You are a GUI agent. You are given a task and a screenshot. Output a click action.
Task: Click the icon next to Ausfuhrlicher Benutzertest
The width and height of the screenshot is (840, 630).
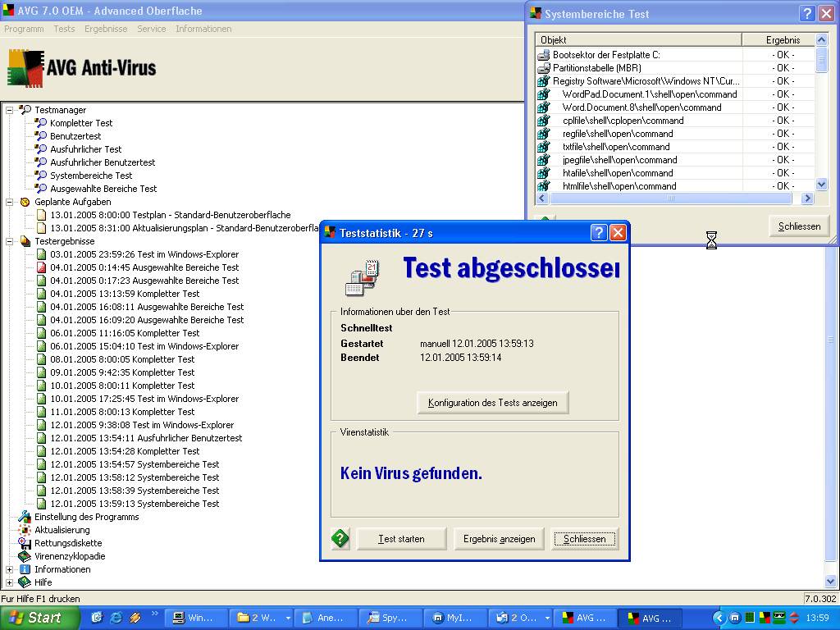click(41, 162)
